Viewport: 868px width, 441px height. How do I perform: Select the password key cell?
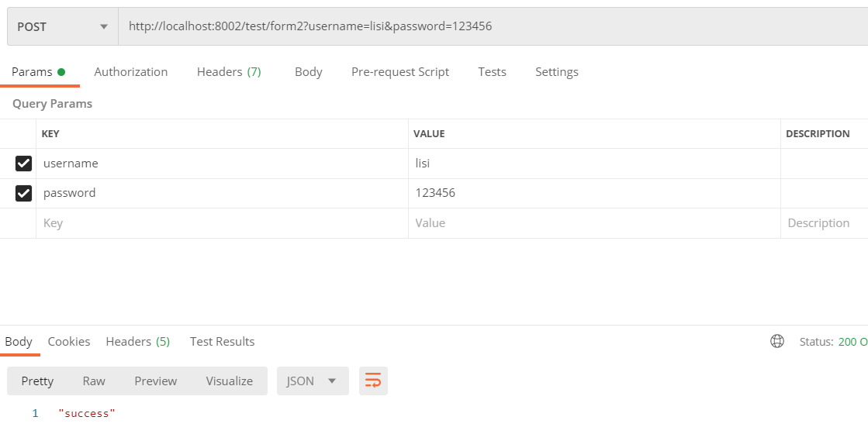222,193
